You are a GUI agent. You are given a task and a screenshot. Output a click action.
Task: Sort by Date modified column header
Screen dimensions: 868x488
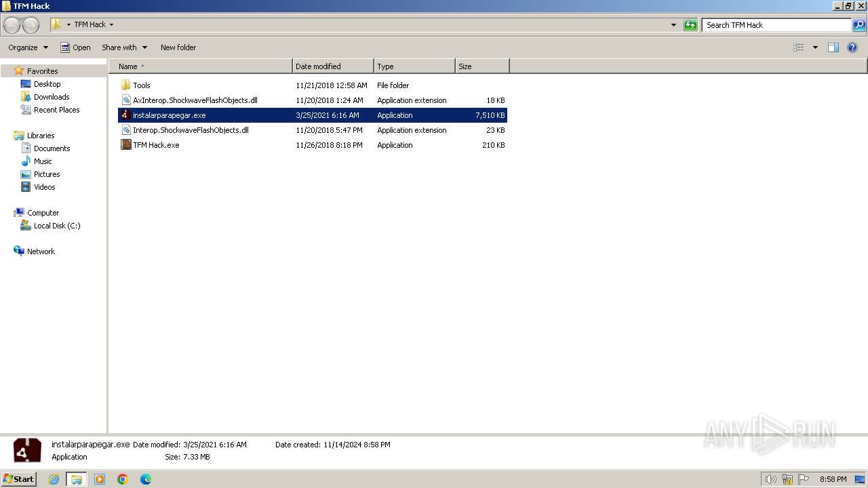(333, 66)
